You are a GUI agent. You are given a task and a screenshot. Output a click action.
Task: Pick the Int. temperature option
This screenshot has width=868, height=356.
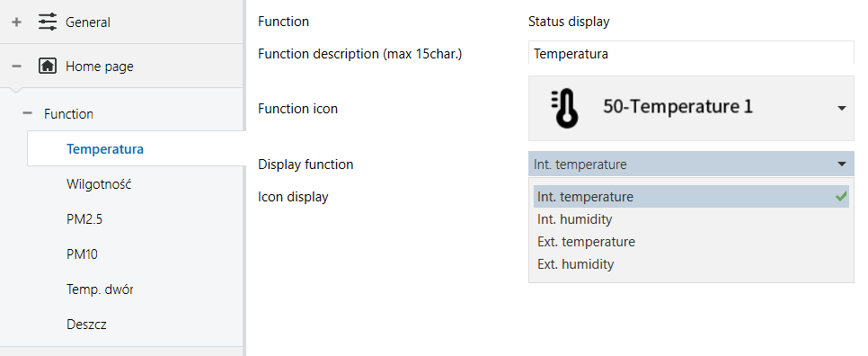tap(691, 197)
